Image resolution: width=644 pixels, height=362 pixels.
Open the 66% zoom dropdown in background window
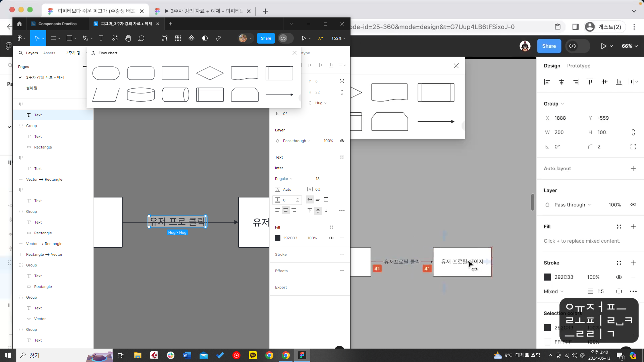(630, 46)
